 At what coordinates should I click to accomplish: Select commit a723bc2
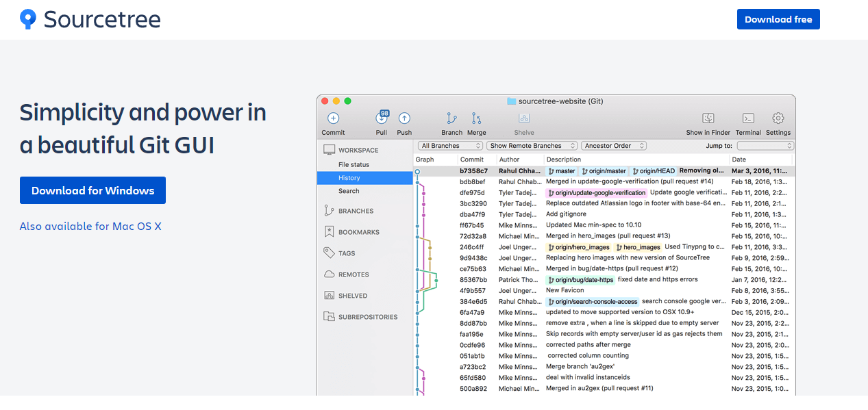pos(604,367)
